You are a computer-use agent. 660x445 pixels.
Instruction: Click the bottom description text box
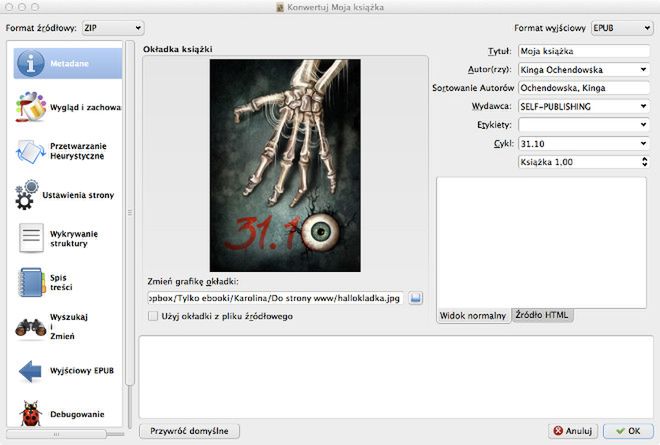pyautogui.click(x=396, y=377)
